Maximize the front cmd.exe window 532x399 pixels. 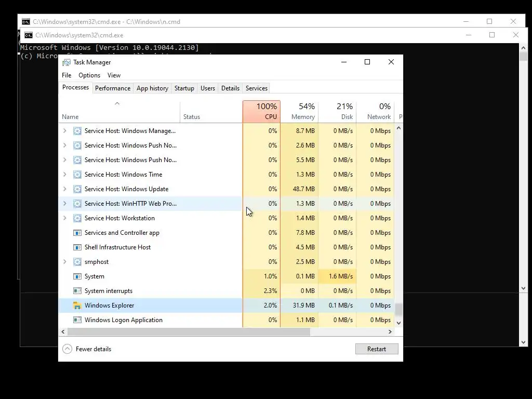pos(492,35)
